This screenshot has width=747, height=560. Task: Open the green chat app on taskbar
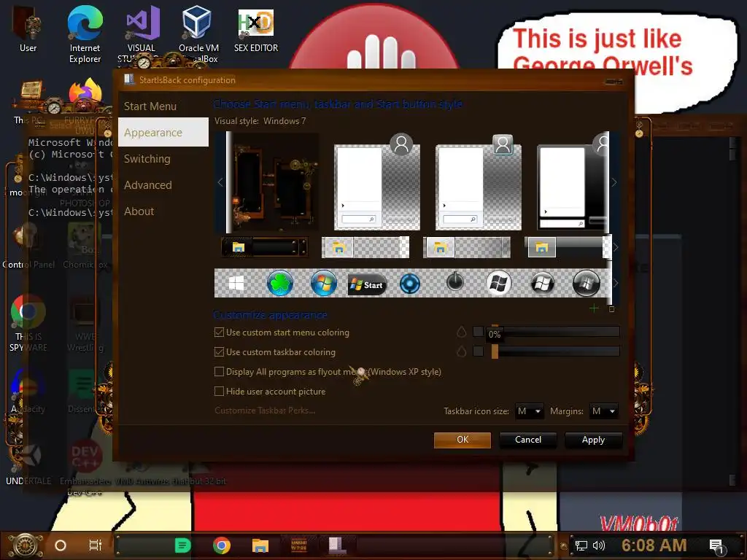[x=182, y=545]
